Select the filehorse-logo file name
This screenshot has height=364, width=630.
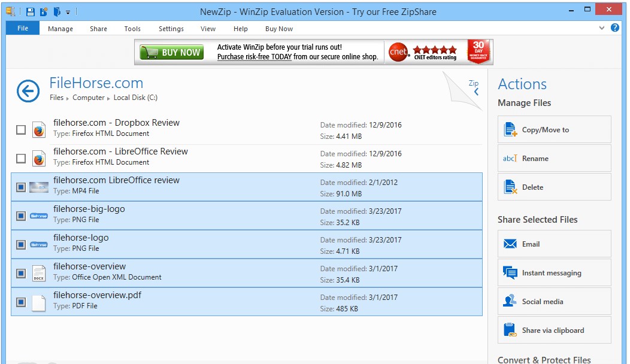[81, 238]
